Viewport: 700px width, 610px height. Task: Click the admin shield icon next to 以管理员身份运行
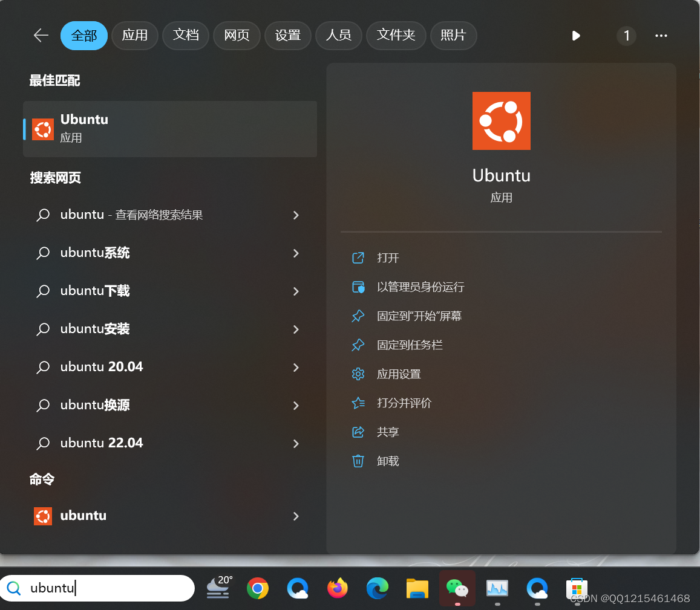click(358, 287)
